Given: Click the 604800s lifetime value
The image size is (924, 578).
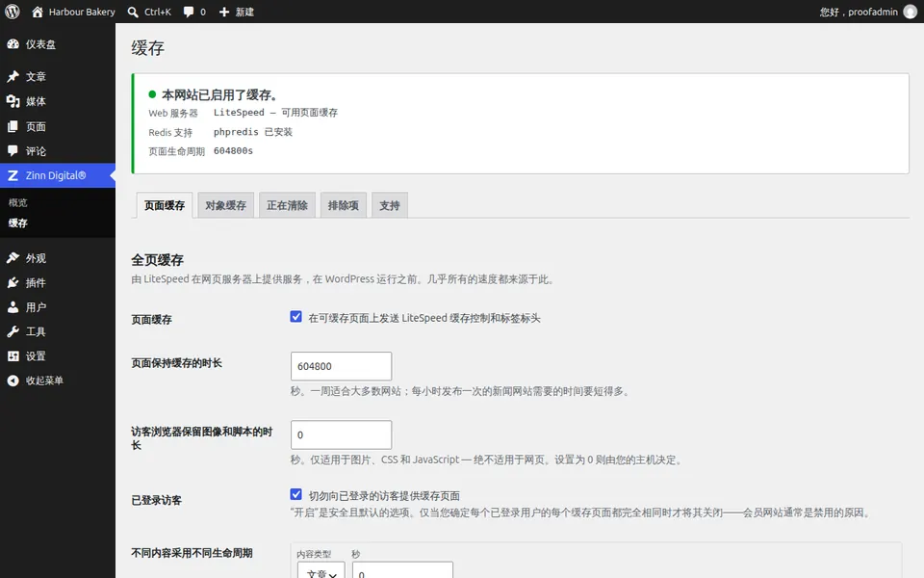Looking at the screenshot, I should 233,151.
